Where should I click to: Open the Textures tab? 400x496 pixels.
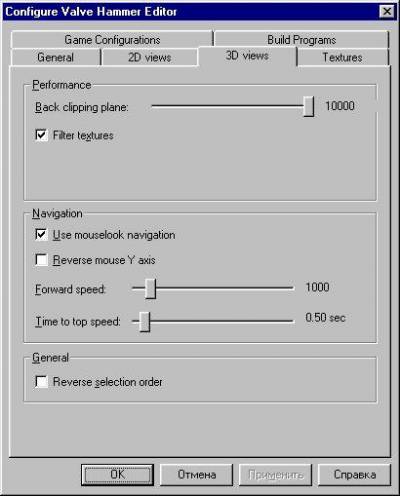[343, 57]
